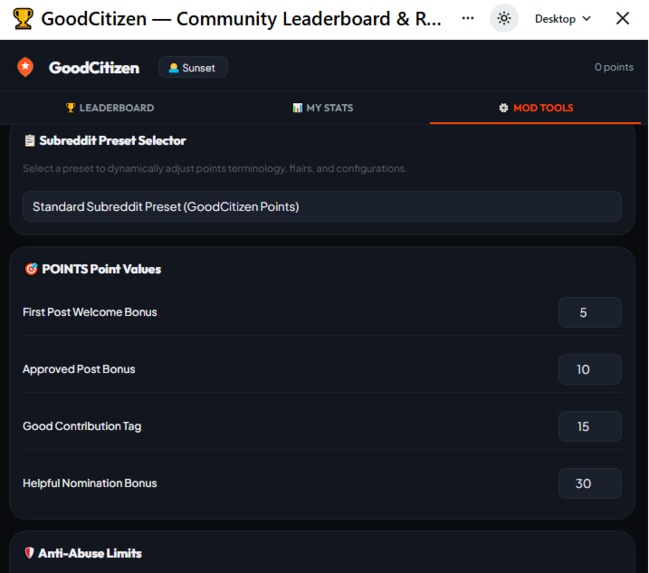Click the Approved Post Bonus label
Screen dimensions: 649x573
[x=79, y=369]
